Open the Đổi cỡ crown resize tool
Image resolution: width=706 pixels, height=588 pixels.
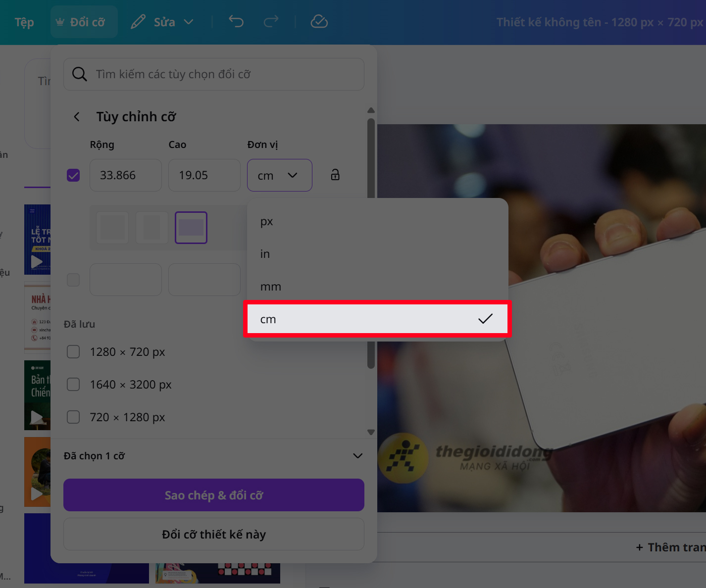(83, 22)
